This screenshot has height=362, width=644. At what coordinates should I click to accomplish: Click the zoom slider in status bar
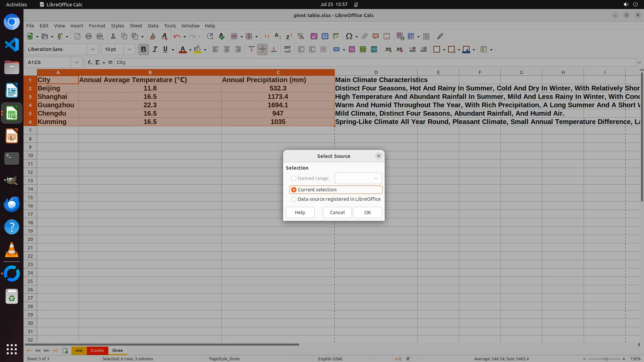(606, 359)
